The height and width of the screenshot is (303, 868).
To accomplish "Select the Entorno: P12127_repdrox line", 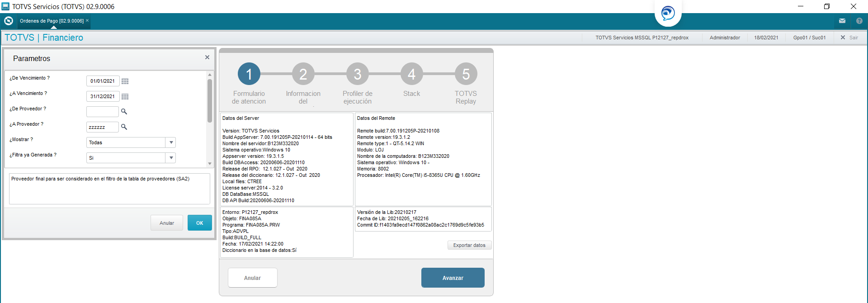I will coord(250,212).
